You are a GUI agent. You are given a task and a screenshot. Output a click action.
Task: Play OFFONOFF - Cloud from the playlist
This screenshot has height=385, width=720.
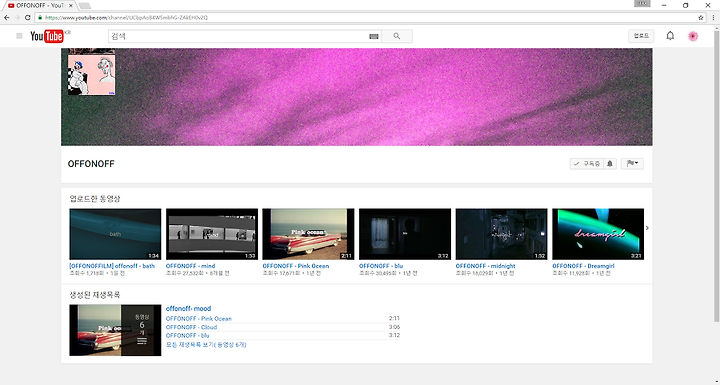tap(191, 327)
